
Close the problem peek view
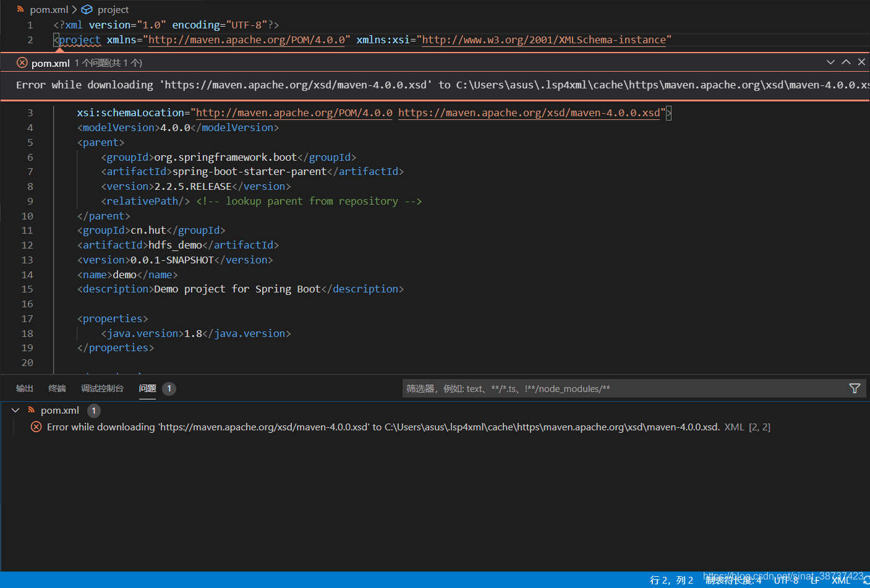(x=861, y=62)
